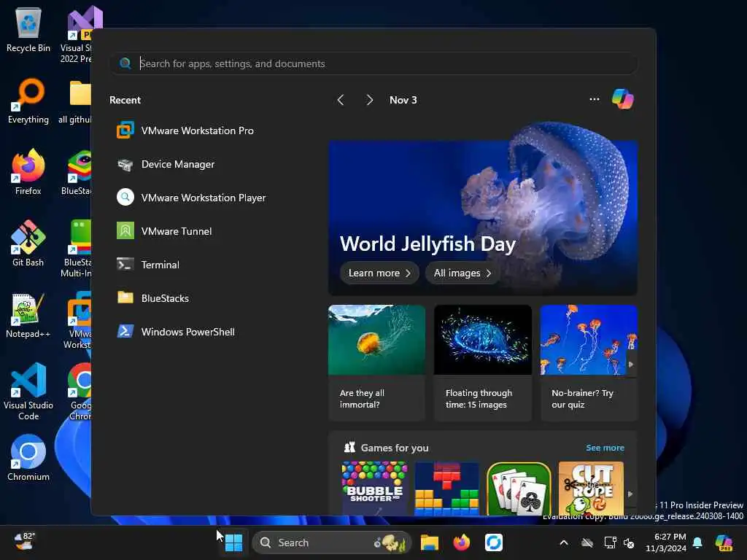Viewport: 747px width, 560px height.
Task: Select the Firefox desktop shortcut
Action: 28,172
